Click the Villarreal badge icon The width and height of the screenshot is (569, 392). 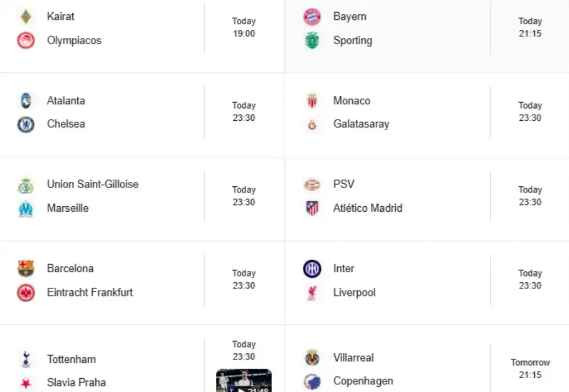click(312, 357)
